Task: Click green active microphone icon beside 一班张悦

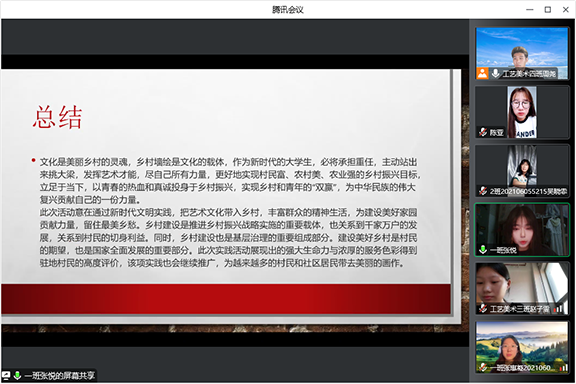Action: [x=483, y=250]
